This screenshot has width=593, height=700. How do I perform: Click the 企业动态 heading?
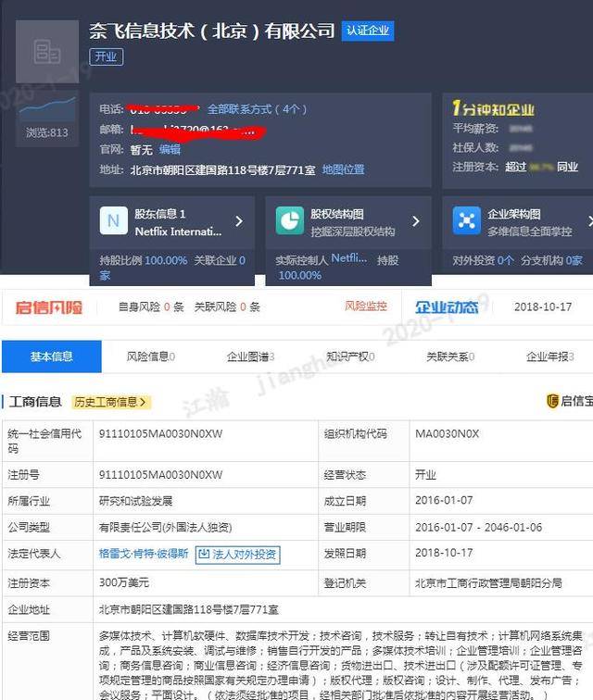point(447,307)
